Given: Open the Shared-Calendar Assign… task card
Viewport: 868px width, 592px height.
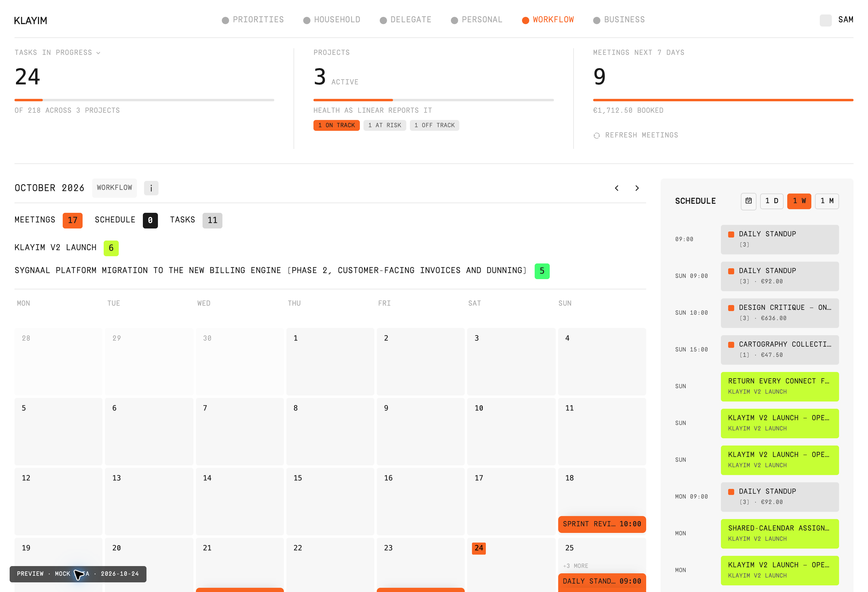Looking at the screenshot, I should [779, 534].
